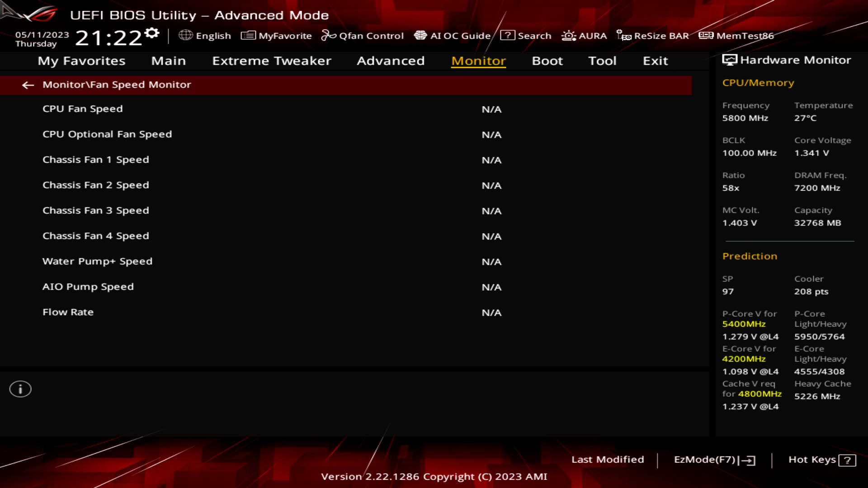This screenshot has width=868, height=488.
Task: Click the info button at bottom left
Action: coord(20,389)
